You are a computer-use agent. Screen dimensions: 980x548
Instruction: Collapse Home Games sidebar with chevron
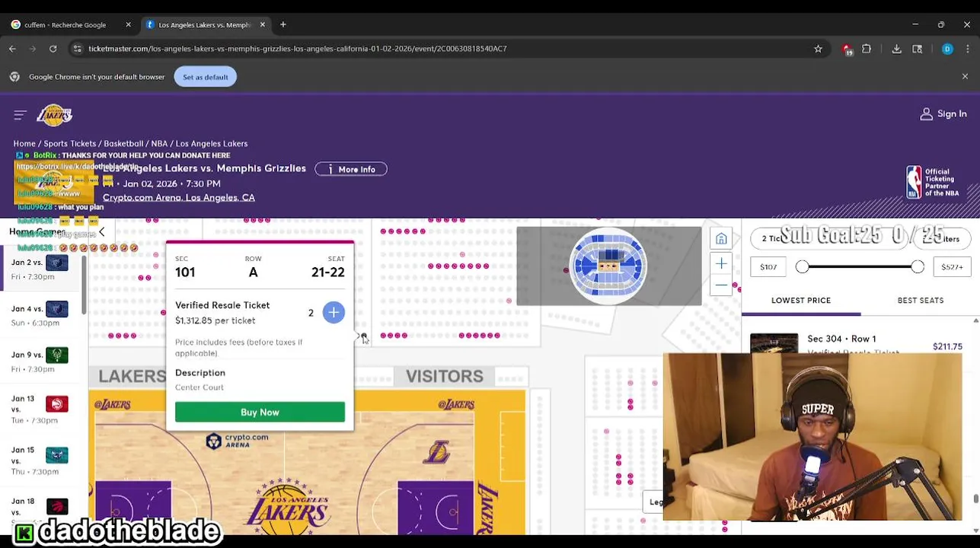[x=101, y=232]
